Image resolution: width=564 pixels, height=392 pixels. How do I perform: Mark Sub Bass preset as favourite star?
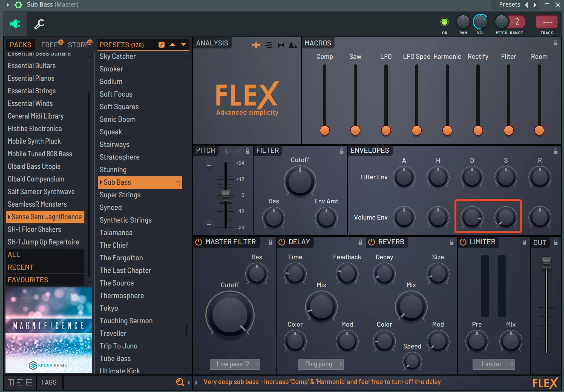[178, 182]
